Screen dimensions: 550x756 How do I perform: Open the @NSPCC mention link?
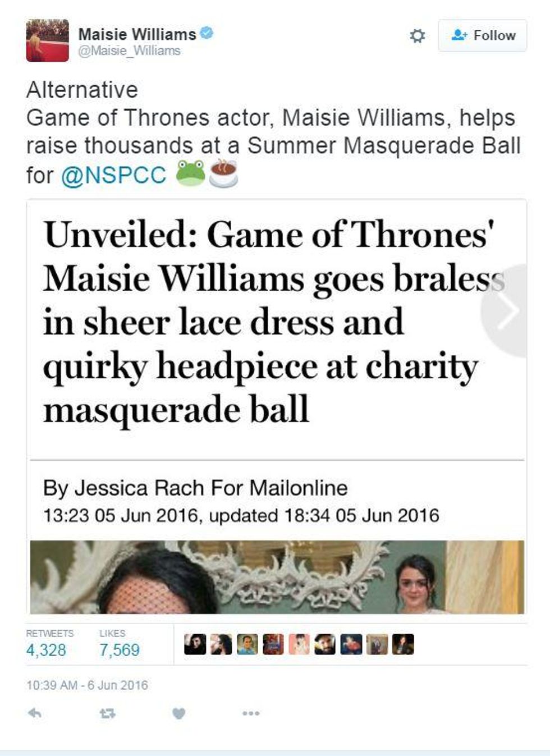coord(113,175)
